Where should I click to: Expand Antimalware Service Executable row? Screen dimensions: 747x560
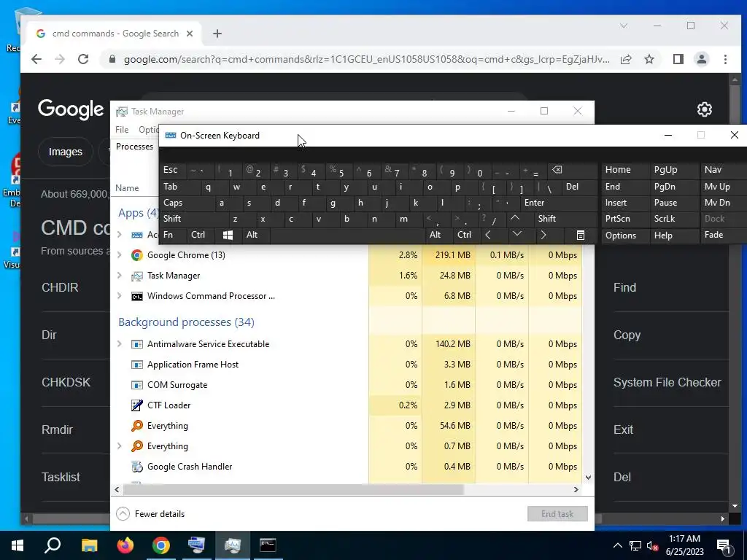coord(120,344)
